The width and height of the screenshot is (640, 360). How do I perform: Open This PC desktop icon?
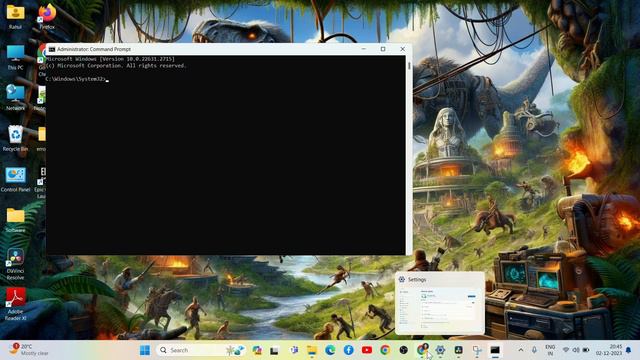[15, 57]
